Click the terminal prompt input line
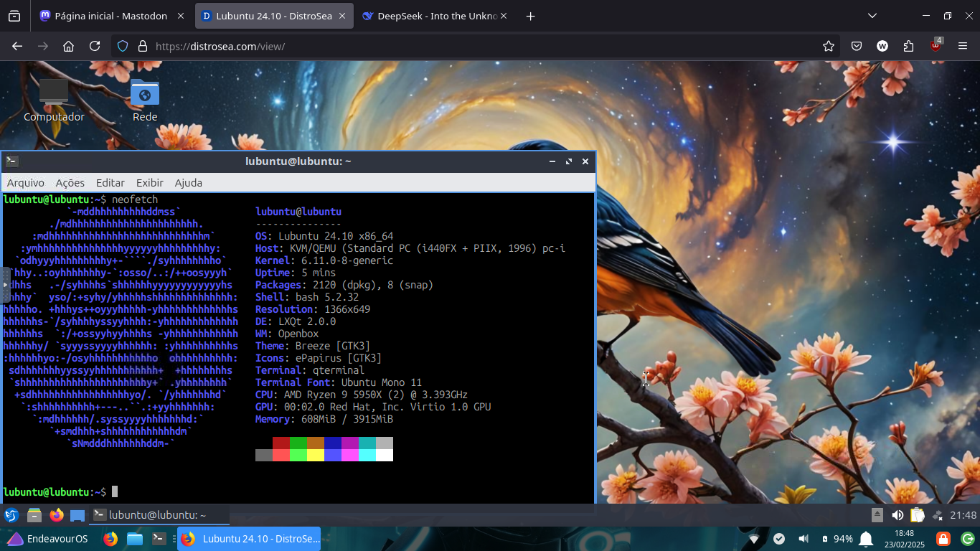 click(x=298, y=491)
